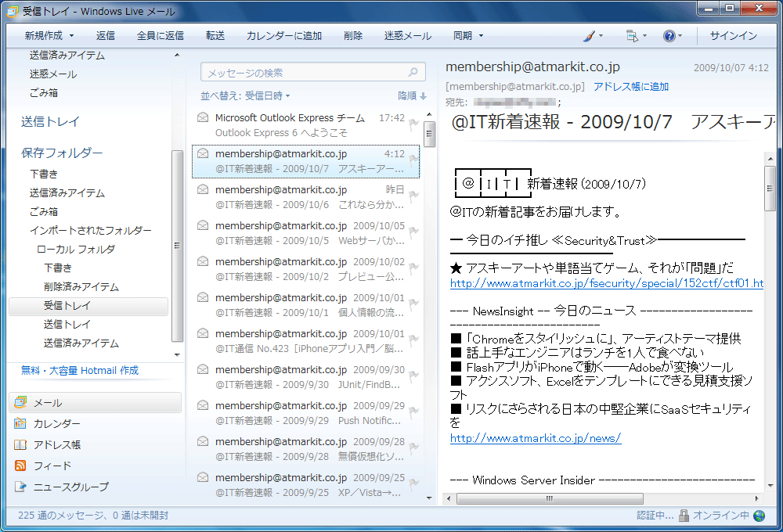
Task: Click the message list vertical scrollbar thumb
Action: pyautogui.click(x=429, y=134)
